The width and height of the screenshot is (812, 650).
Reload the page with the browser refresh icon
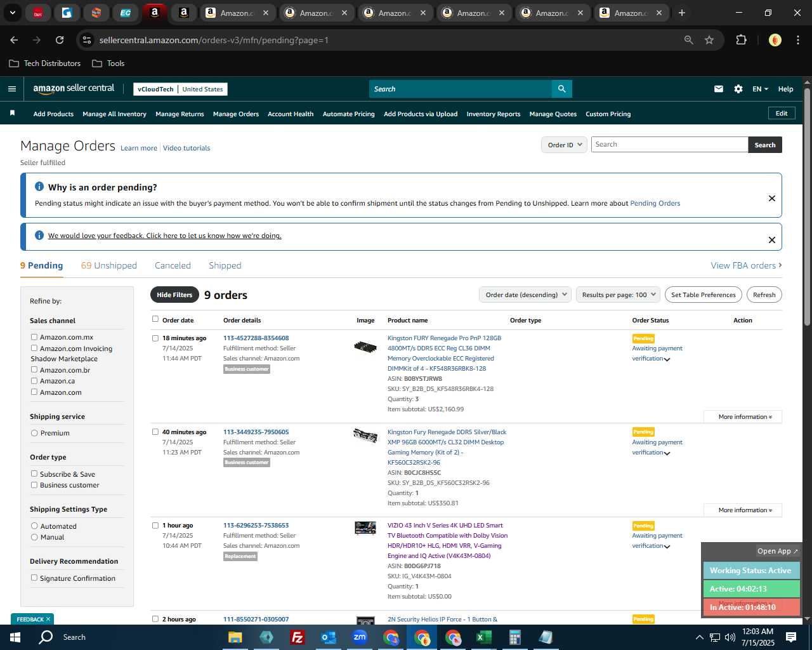point(60,40)
